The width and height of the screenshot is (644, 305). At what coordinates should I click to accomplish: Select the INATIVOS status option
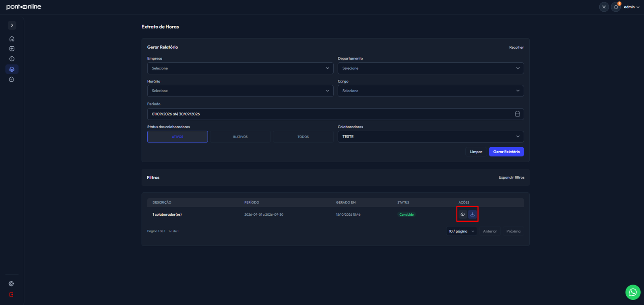point(240,137)
